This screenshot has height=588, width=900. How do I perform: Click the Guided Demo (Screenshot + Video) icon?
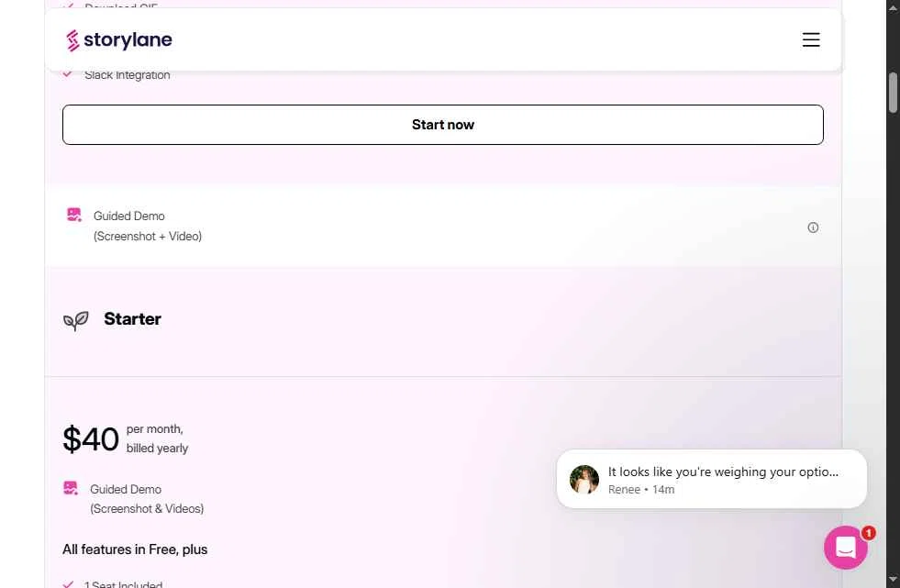pos(74,216)
